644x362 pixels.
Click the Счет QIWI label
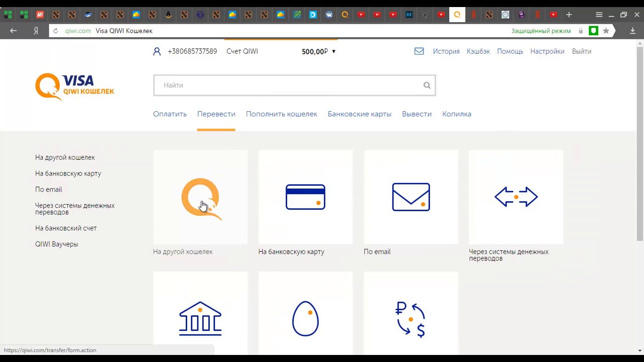242,51
